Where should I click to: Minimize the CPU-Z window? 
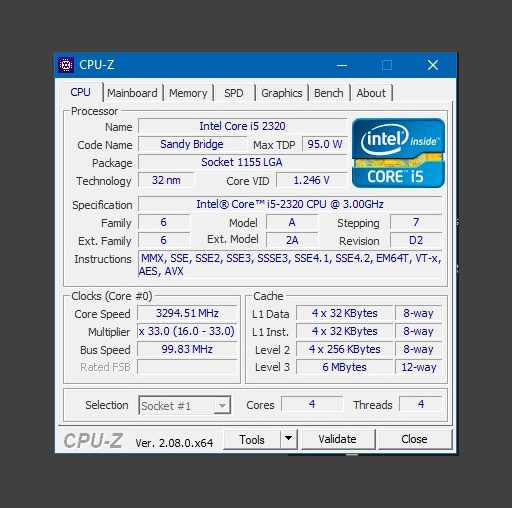342,65
